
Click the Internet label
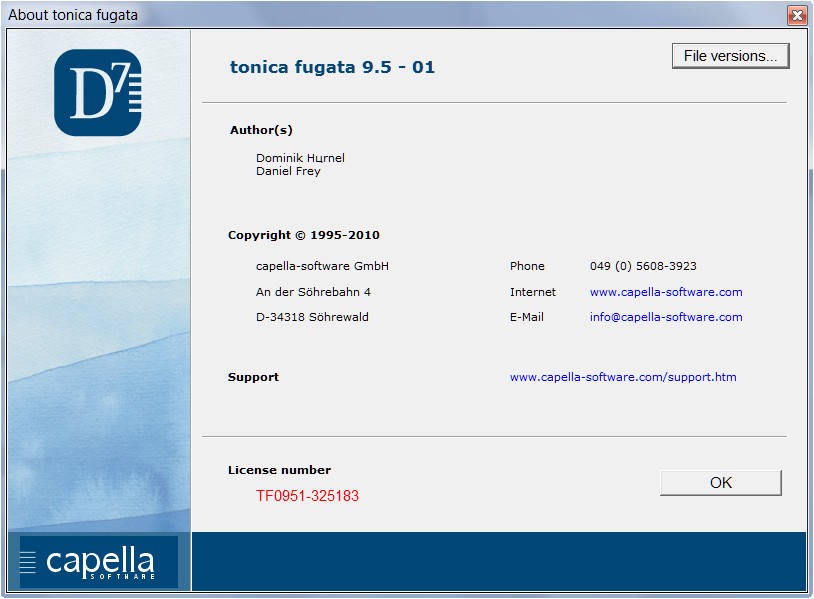point(533,292)
